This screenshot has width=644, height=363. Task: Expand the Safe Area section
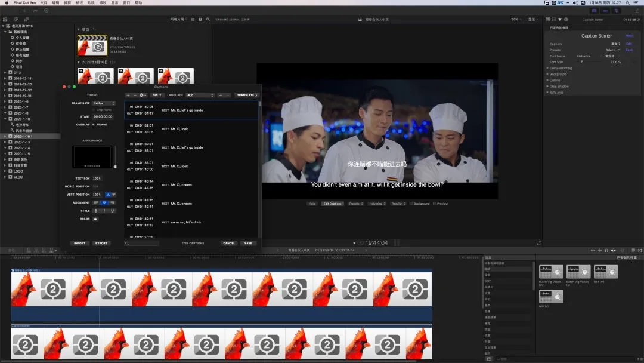547,93
